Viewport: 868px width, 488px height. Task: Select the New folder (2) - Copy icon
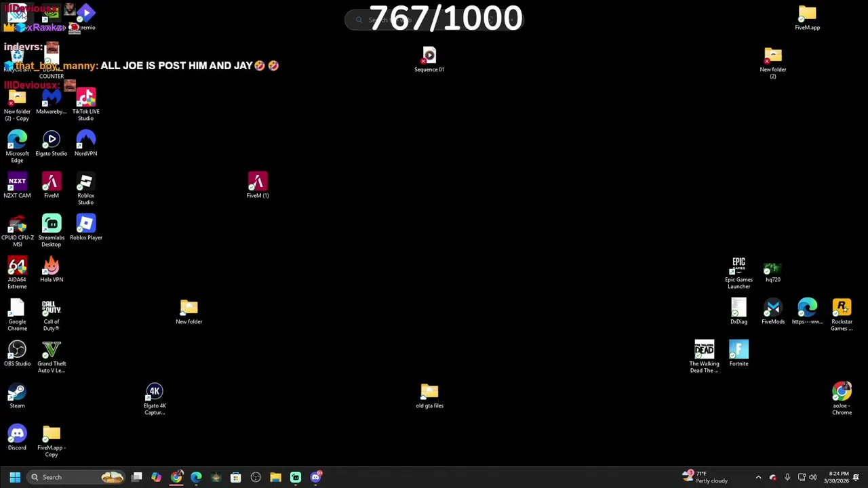17,104
